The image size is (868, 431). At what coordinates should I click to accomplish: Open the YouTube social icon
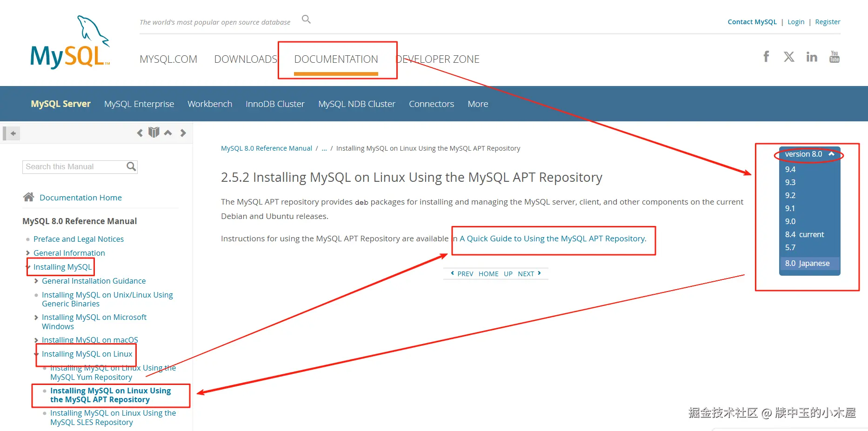[835, 57]
